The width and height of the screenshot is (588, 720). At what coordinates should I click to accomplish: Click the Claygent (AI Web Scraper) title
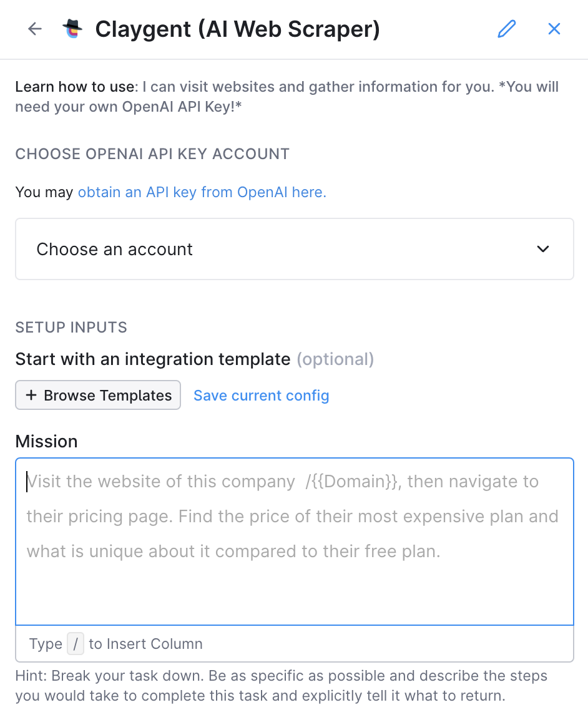(237, 29)
